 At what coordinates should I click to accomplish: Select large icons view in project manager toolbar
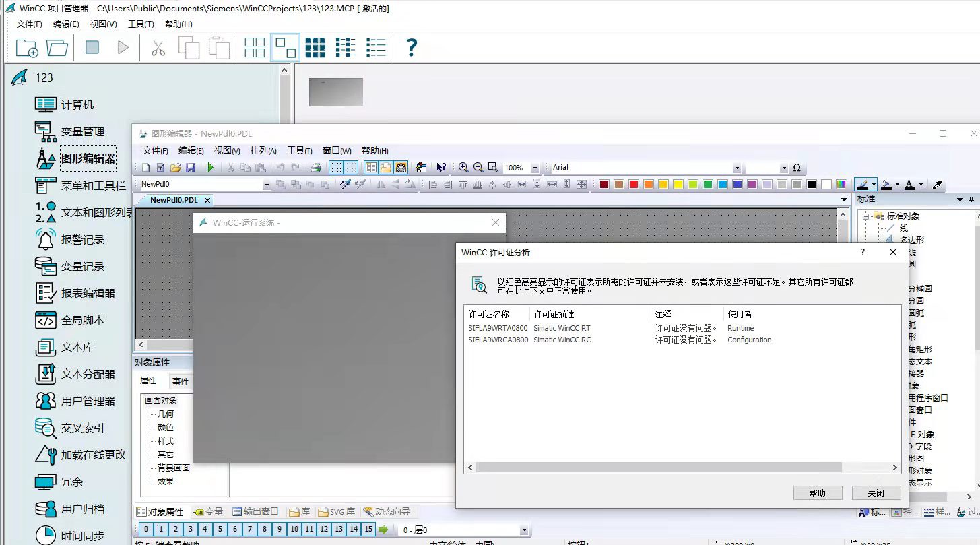click(255, 48)
